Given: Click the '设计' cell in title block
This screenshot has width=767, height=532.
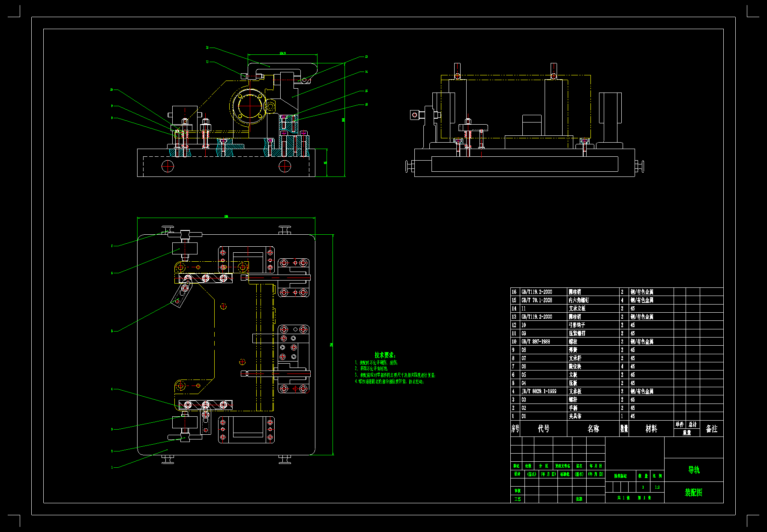Looking at the screenshot, I should [x=517, y=474].
